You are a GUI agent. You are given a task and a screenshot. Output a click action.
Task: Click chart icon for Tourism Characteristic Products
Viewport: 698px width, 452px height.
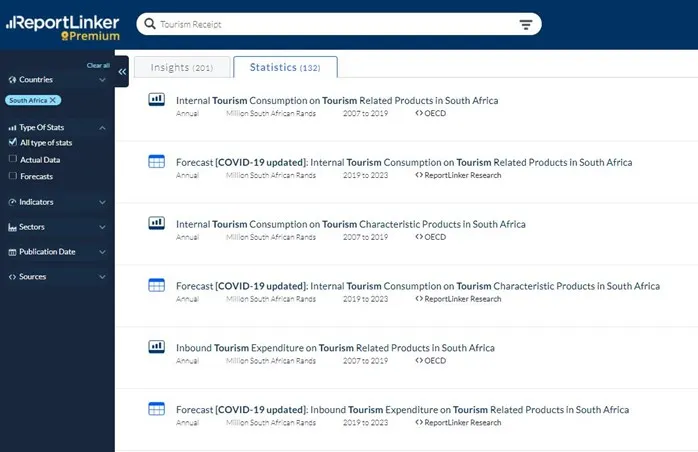156,223
